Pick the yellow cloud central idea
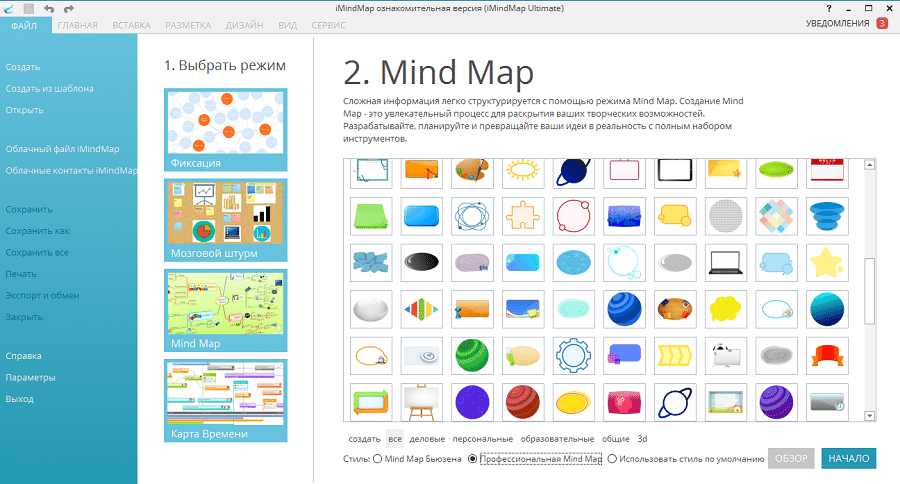 tap(726, 309)
